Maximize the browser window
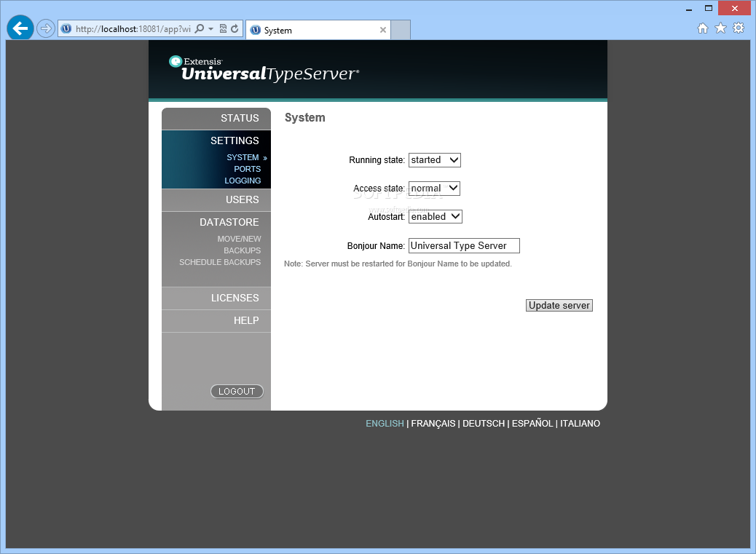 tap(708, 8)
